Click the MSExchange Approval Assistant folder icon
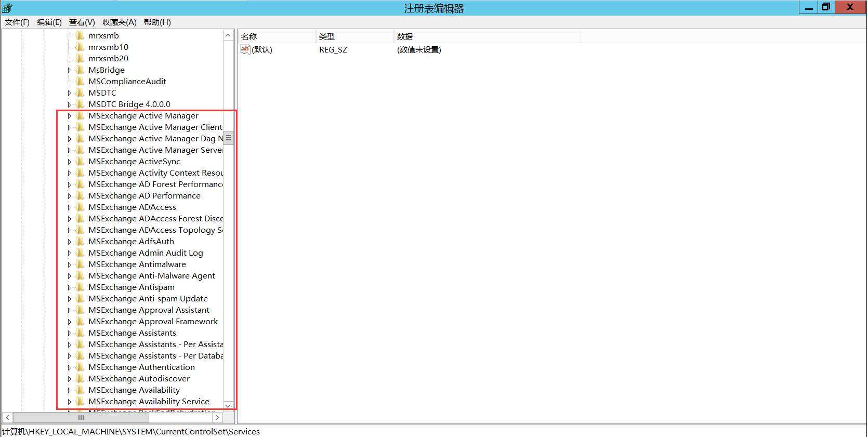868x437 pixels. 80,310
